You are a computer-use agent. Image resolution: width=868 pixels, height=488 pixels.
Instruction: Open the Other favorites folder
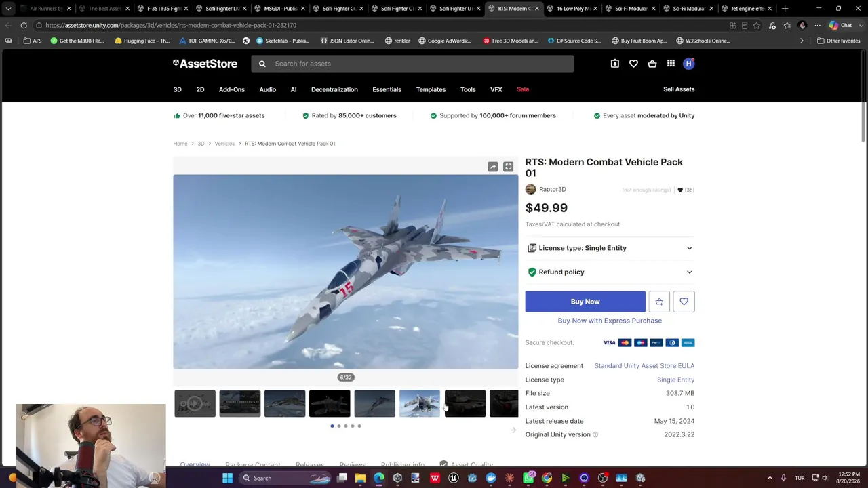838,41
